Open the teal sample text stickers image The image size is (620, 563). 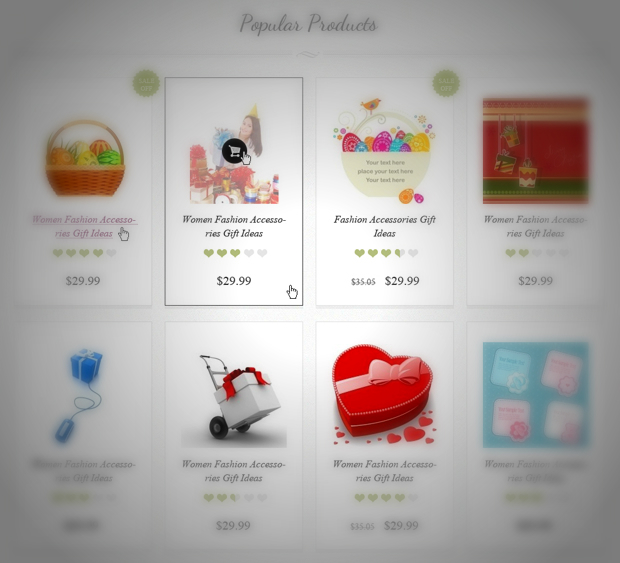pos(535,395)
